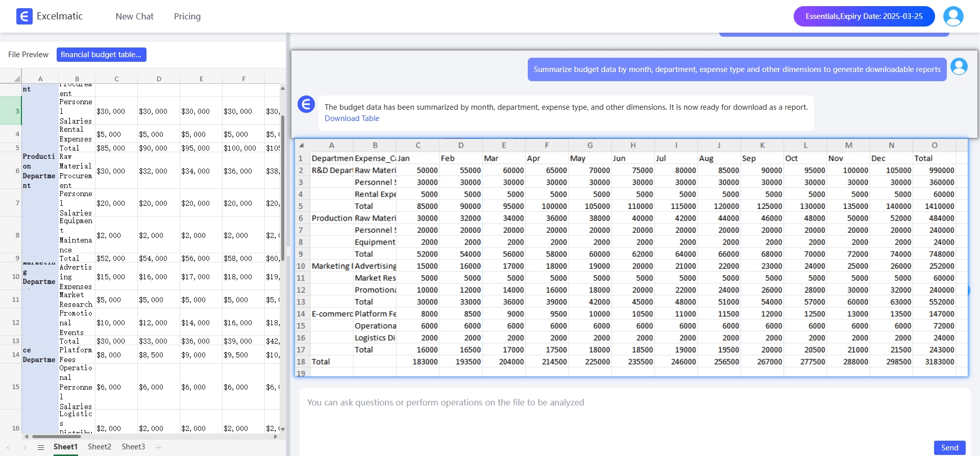Open the user profile avatar menu
This screenshot has height=456, width=980.
(x=953, y=16)
